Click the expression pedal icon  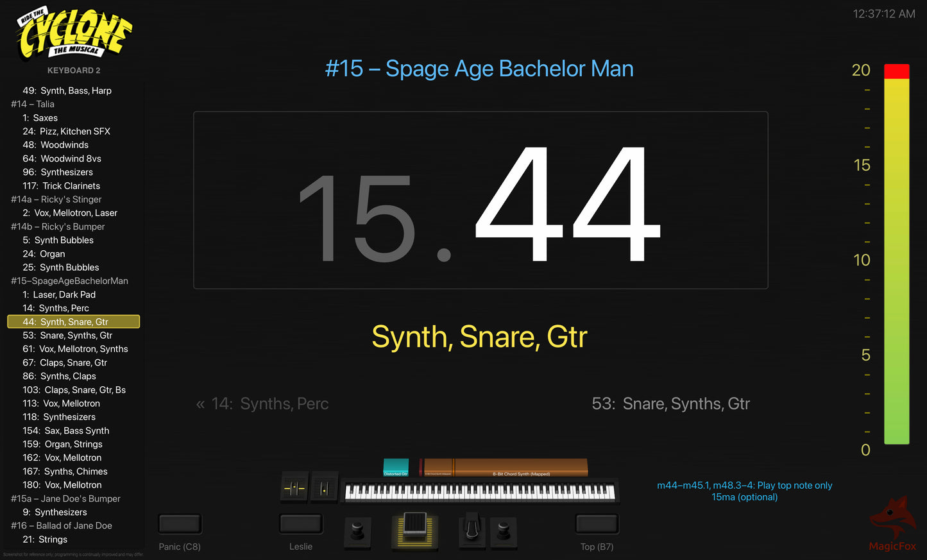click(414, 530)
